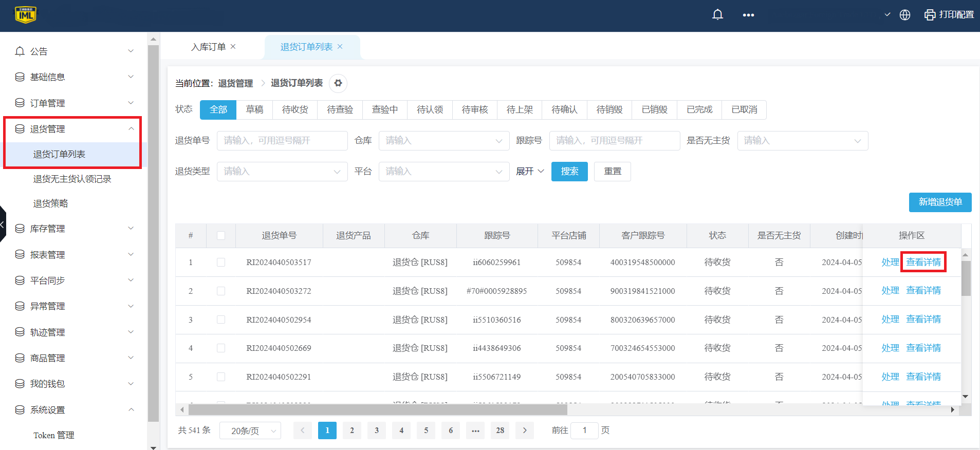Open the 退货类型 dropdown
The image size is (980, 450).
pyautogui.click(x=282, y=172)
